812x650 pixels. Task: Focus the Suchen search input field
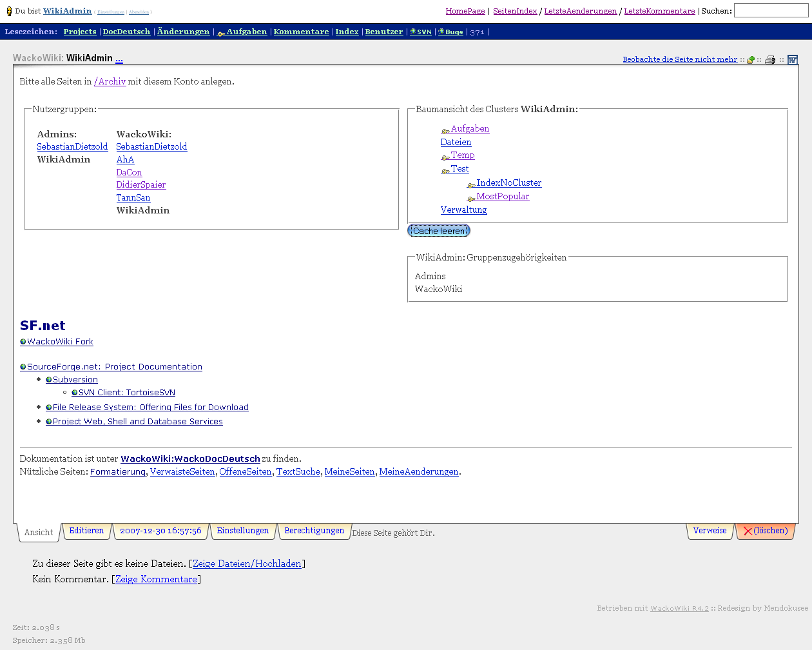click(x=770, y=11)
